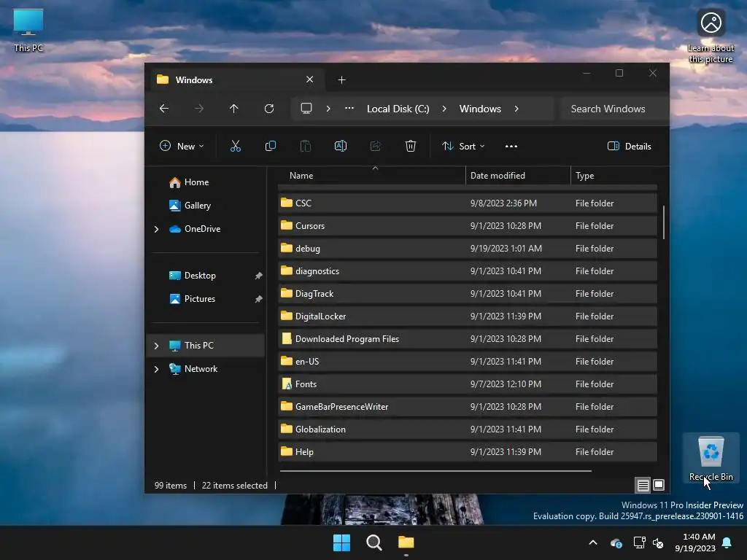The height and width of the screenshot is (560, 747).
Task: Expand the This PC tree node
Action: coord(156,346)
